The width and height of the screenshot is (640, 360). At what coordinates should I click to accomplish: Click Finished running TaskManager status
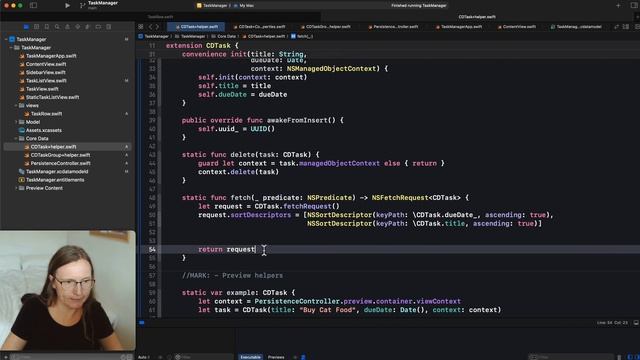coord(418,6)
